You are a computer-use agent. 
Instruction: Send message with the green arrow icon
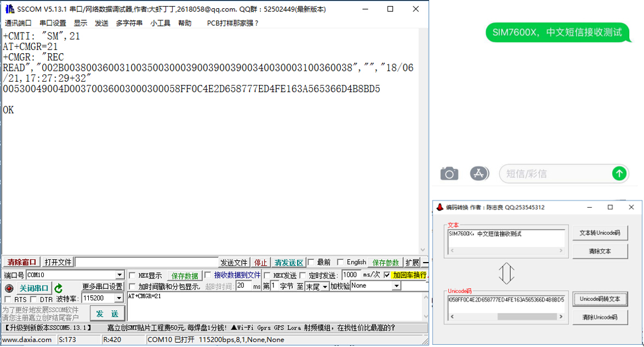[x=619, y=173]
